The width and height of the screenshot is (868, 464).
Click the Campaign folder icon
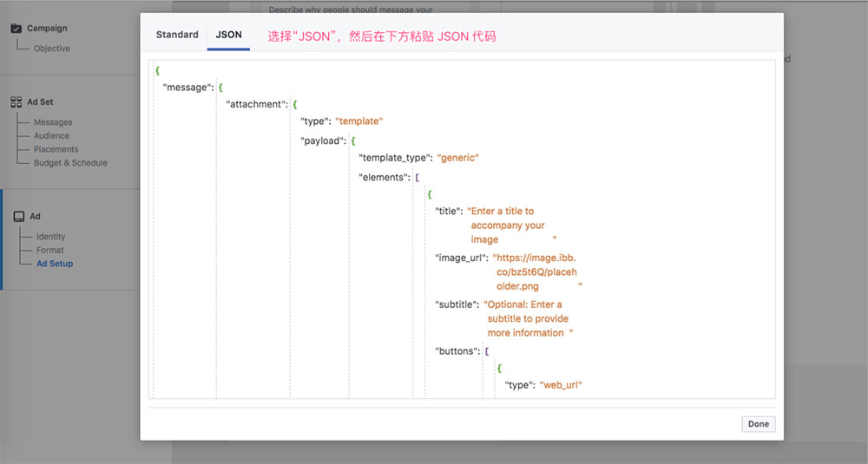tap(16, 29)
